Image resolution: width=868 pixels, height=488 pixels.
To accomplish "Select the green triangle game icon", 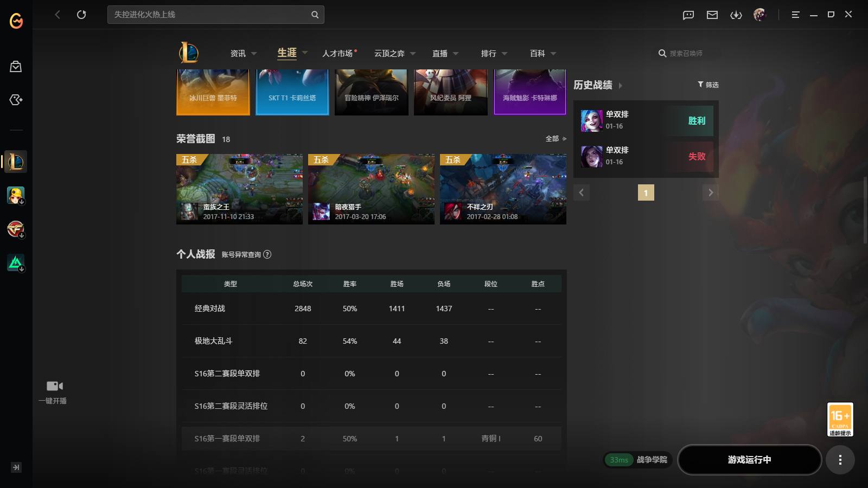I will pyautogui.click(x=16, y=262).
